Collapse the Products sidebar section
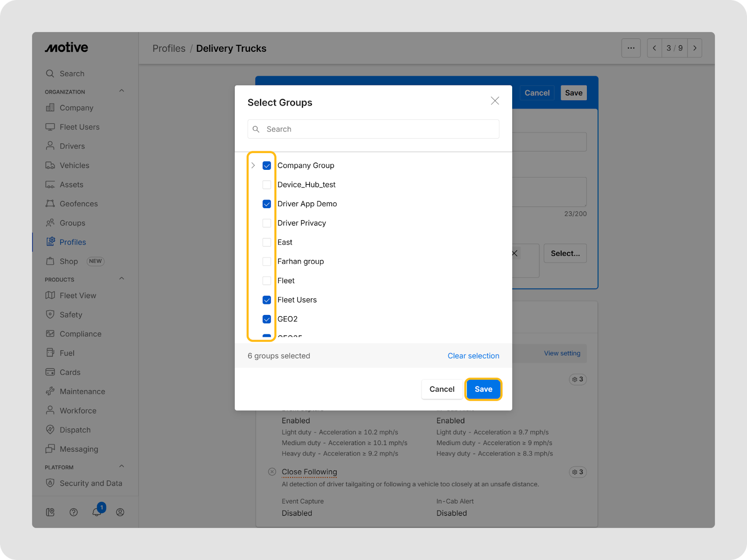The height and width of the screenshot is (560, 747). 122,279
